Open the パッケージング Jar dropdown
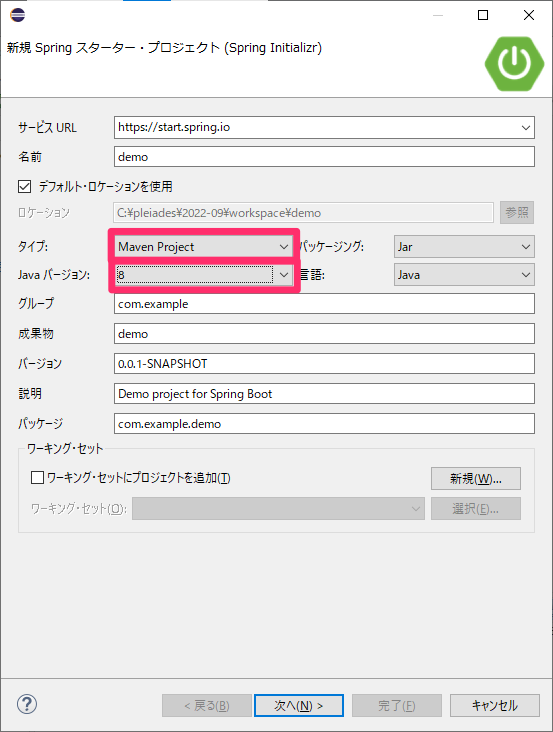Screen dimensions: 553x732 [464, 246]
